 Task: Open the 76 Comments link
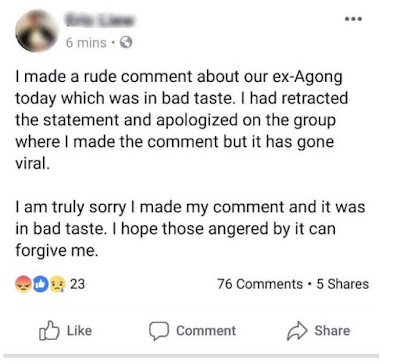tap(260, 284)
